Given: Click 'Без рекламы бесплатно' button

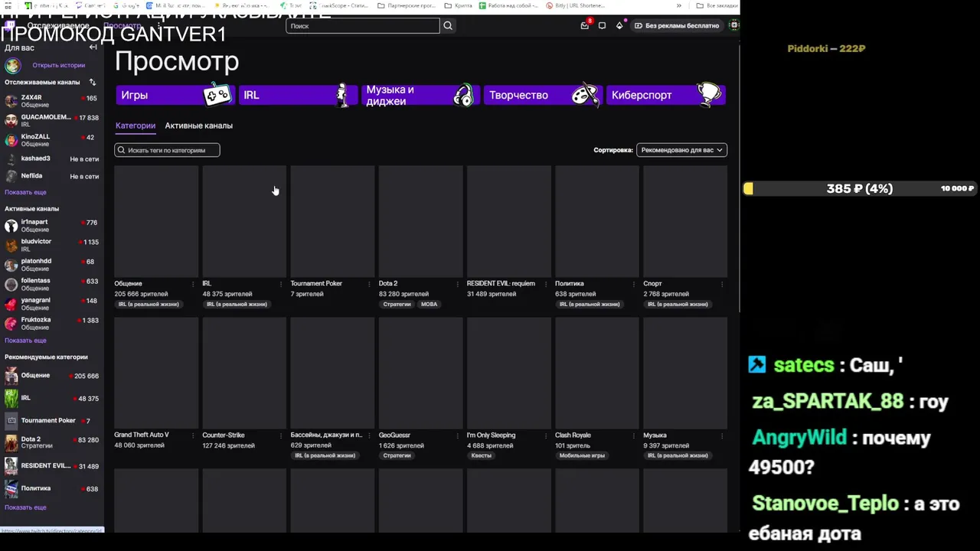Looking at the screenshot, I should click(677, 25).
